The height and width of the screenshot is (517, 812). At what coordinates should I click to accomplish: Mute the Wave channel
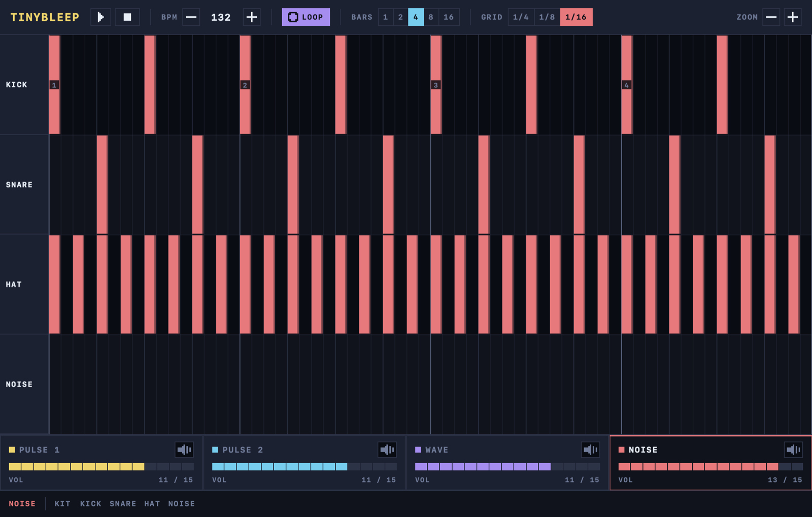(590, 449)
